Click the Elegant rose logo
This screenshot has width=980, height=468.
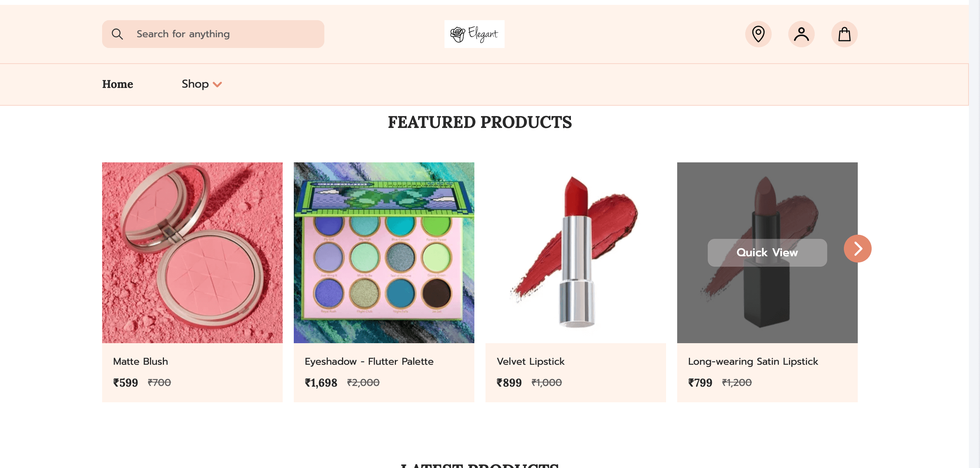474,34
